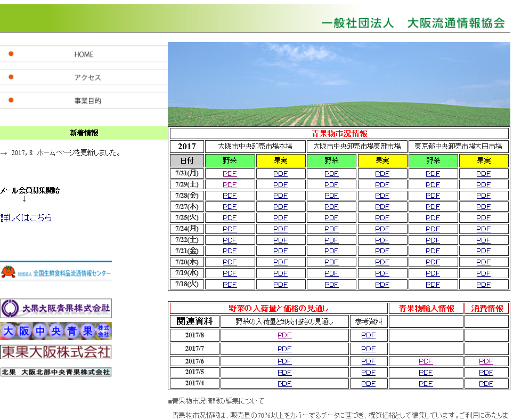Open the 北果 大阪北部中央青果株式会社 banner
This screenshot has height=420, width=513.
[x=56, y=372]
